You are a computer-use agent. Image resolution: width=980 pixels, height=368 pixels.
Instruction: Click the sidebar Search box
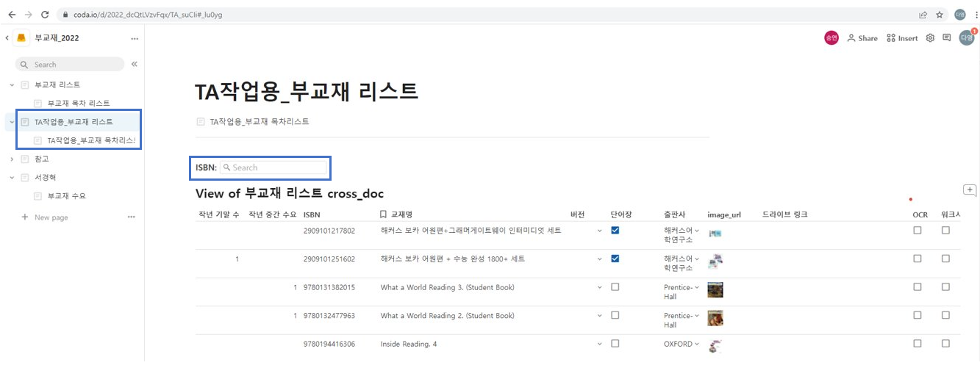pyautogui.click(x=70, y=65)
